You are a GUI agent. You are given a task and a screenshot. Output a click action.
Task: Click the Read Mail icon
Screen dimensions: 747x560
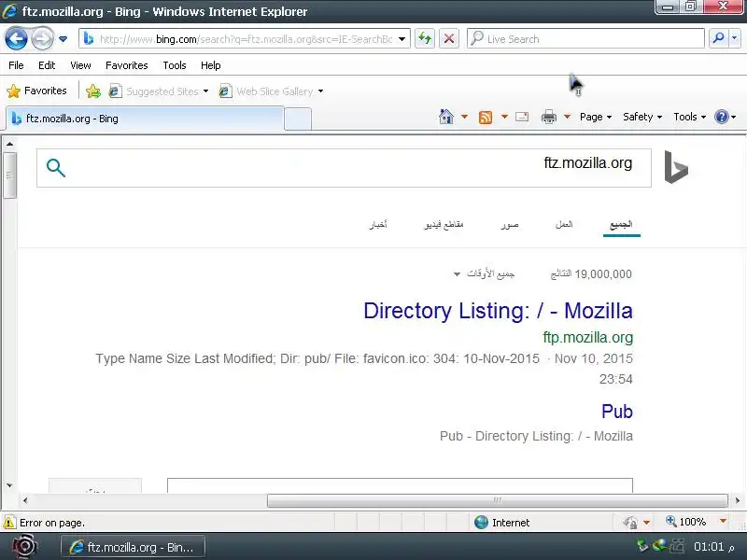point(522,117)
